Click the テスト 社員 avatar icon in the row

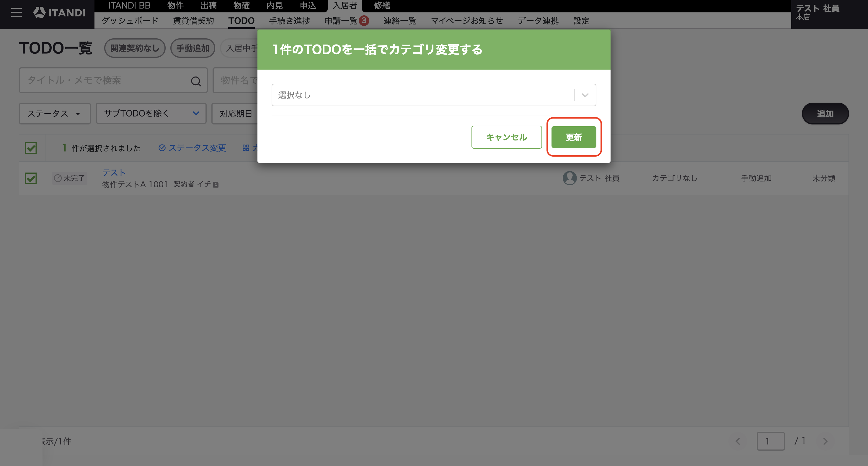click(x=570, y=178)
